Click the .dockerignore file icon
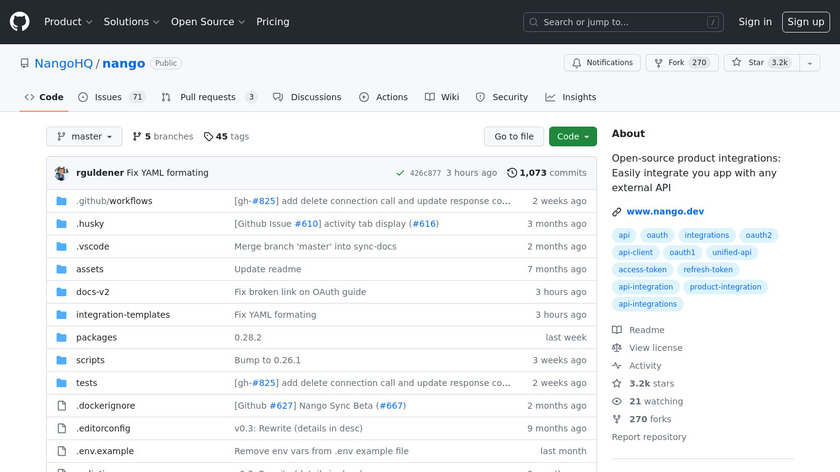840x472 pixels. click(62, 406)
